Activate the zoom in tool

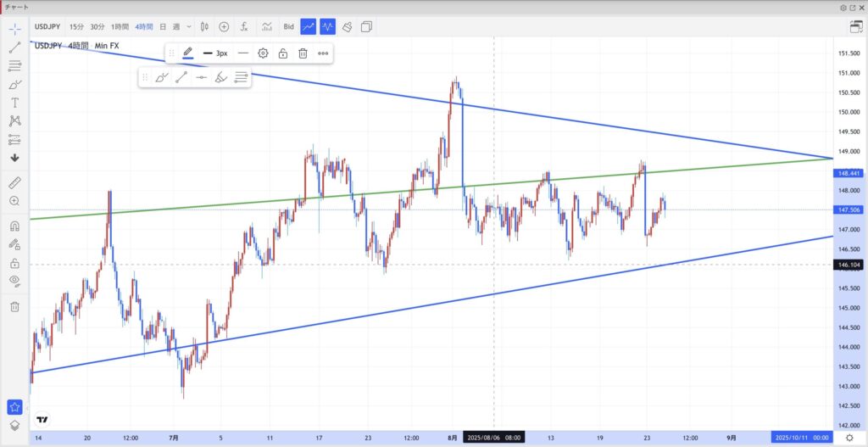(x=15, y=200)
